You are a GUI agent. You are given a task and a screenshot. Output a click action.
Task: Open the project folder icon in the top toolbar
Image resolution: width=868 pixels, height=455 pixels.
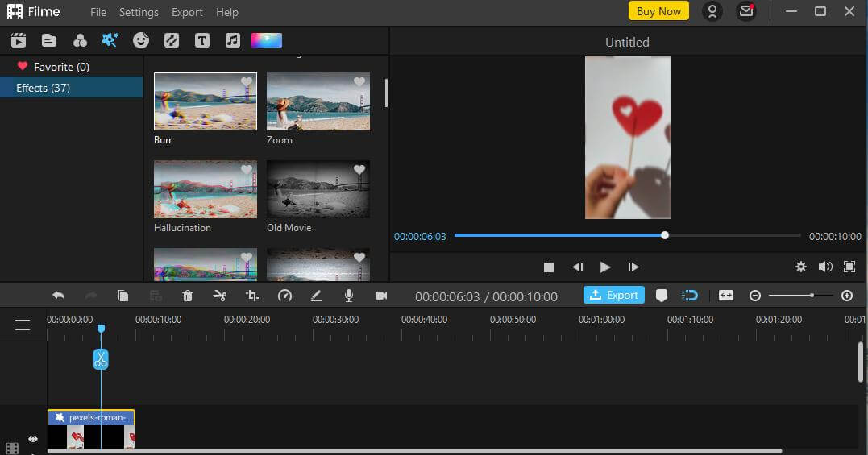coord(49,40)
